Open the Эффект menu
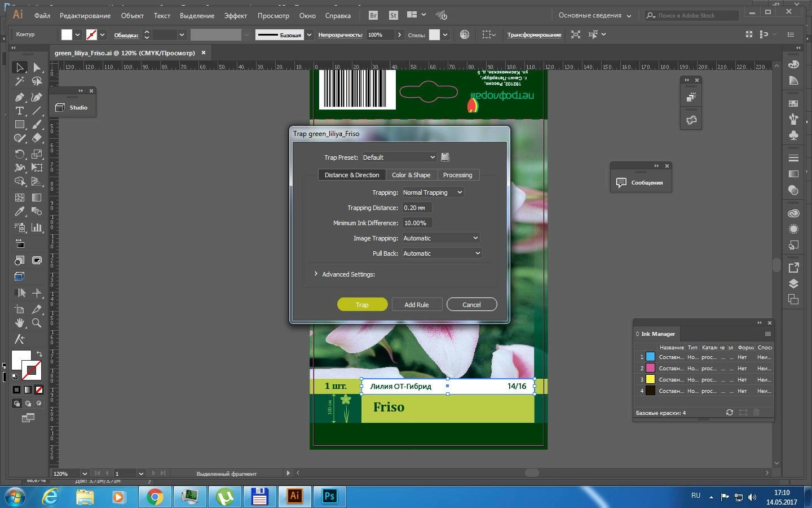This screenshot has height=508, width=812. coord(235,15)
